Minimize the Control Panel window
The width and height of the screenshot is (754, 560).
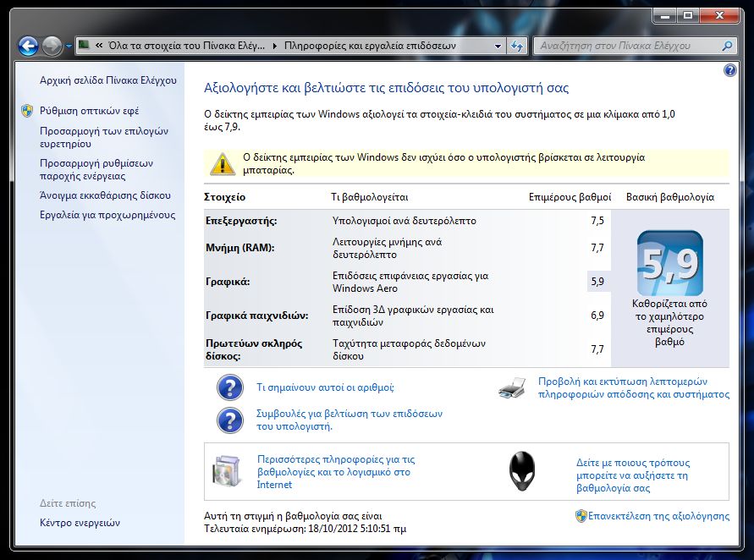point(665,16)
